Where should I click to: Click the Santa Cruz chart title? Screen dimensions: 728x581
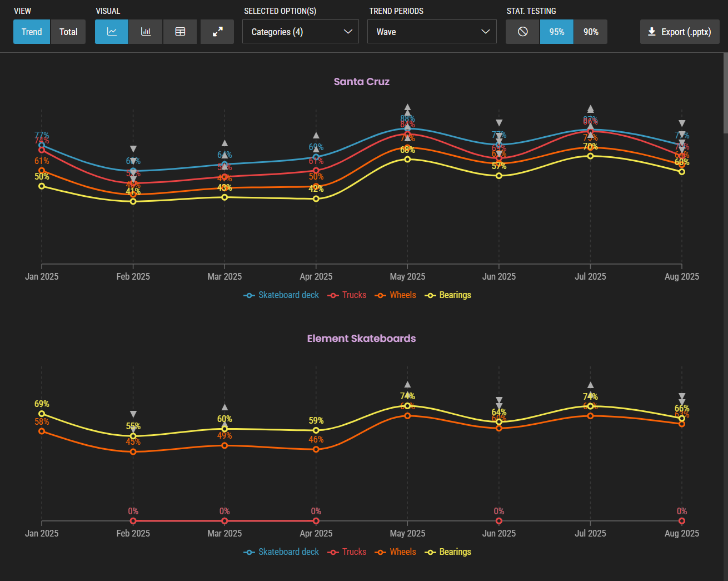[362, 82]
